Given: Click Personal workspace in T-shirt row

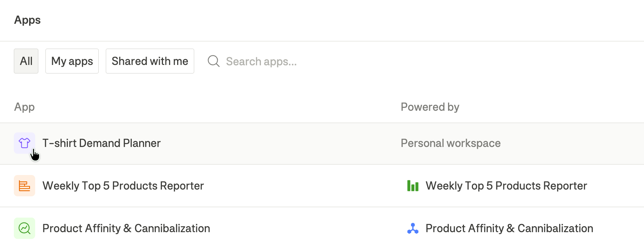Looking at the screenshot, I should [x=451, y=143].
